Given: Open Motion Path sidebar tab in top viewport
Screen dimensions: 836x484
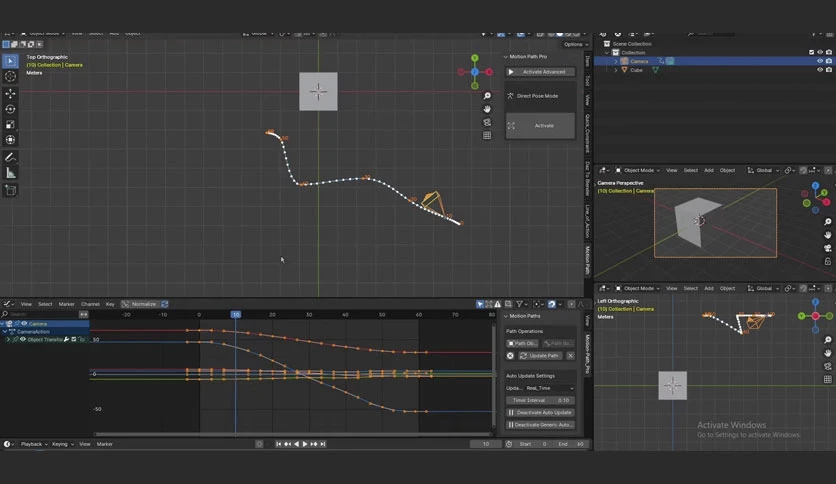Looking at the screenshot, I should click(x=588, y=260).
